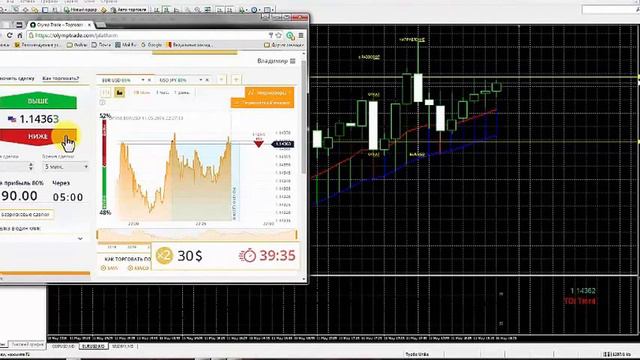Click the bordered deals button below profit
Screen dimensions: 640x360
(x=26, y=214)
